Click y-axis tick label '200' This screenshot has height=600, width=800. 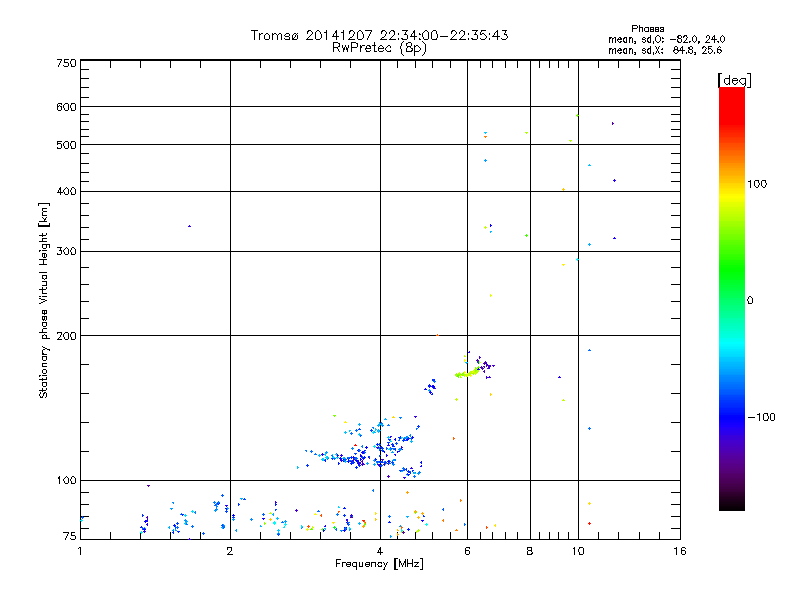[66, 336]
